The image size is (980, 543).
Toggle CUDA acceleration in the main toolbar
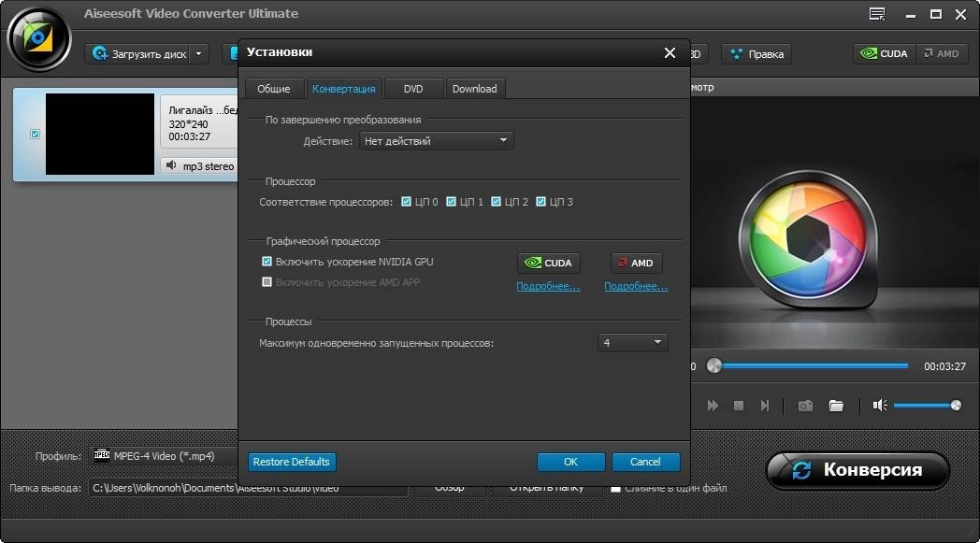click(x=885, y=53)
